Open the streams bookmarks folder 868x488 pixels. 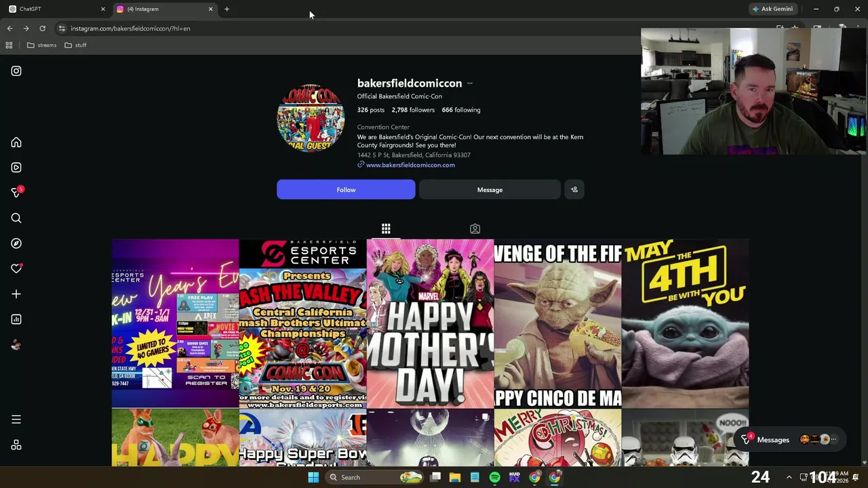(x=41, y=45)
